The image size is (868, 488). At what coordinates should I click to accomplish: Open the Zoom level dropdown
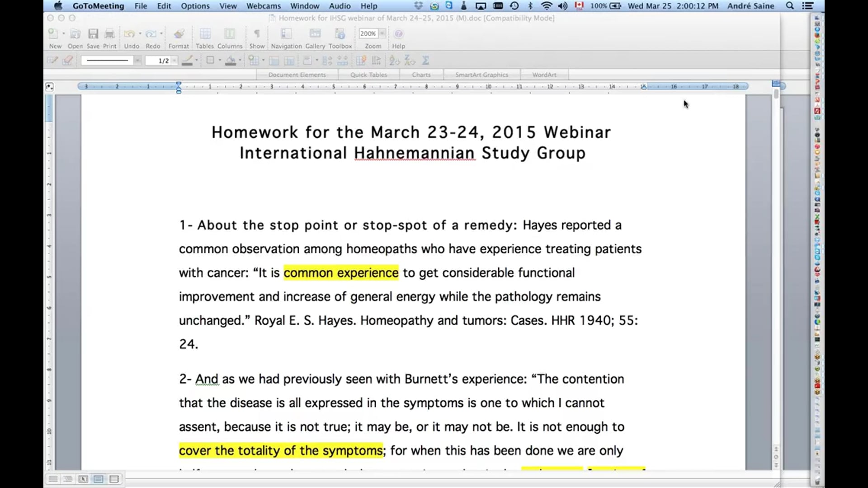382,33
